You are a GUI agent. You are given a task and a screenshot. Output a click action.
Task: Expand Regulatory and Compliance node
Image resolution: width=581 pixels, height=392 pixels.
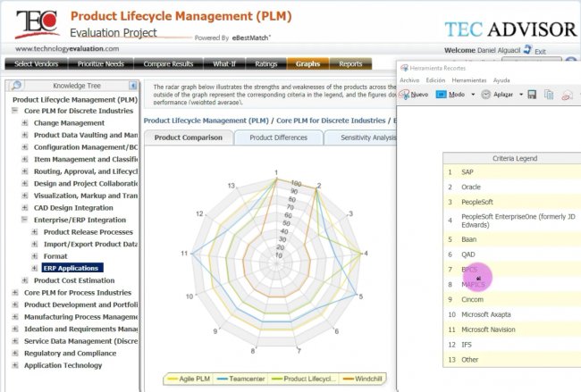pyautogui.click(x=15, y=353)
